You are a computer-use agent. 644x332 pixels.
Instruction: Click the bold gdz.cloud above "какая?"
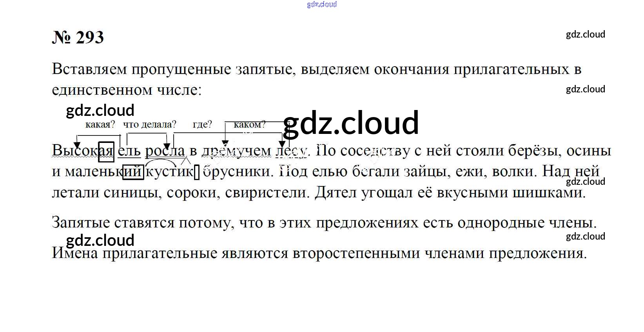[100, 110]
